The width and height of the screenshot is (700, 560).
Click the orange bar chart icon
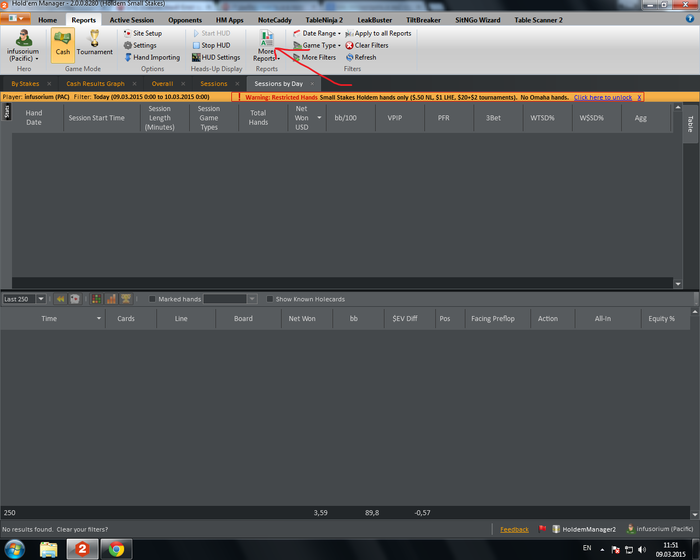(x=111, y=299)
